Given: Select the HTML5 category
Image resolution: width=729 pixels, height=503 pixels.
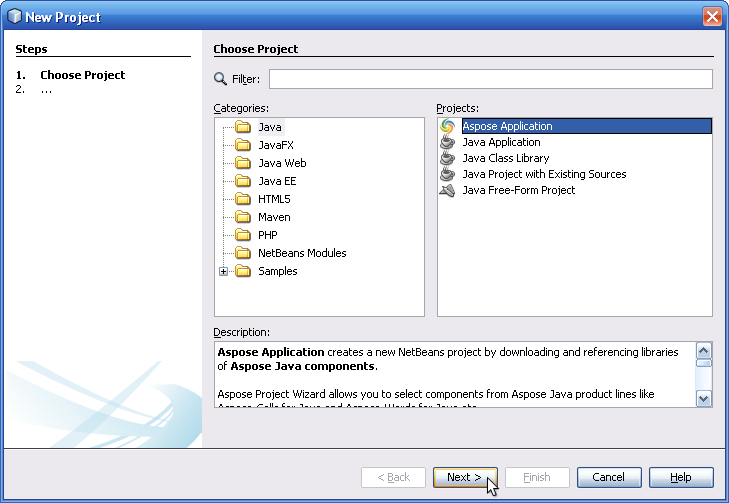Looking at the screenshot, I should tap(274, 199).
